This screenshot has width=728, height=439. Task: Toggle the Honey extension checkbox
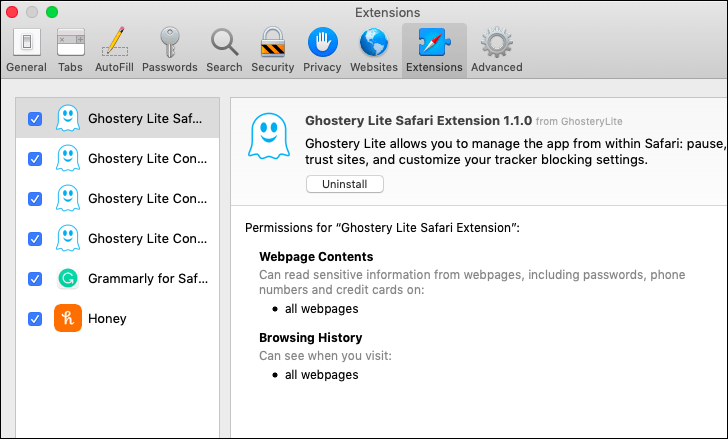pos(35,319)
